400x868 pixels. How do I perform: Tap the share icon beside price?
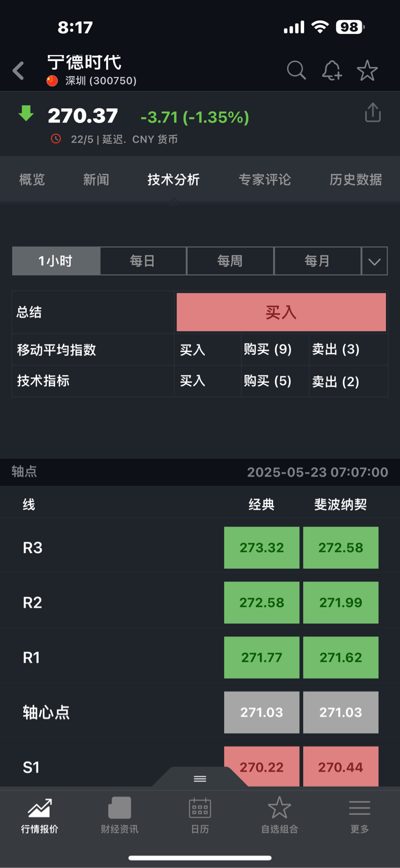coord(373,113)
